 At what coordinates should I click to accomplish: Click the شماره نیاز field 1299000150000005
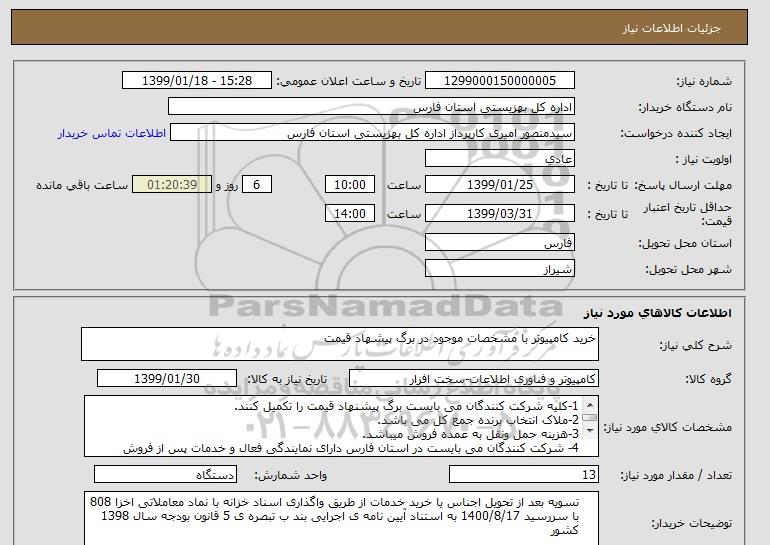pyautogui.click(x=499, y=80)
